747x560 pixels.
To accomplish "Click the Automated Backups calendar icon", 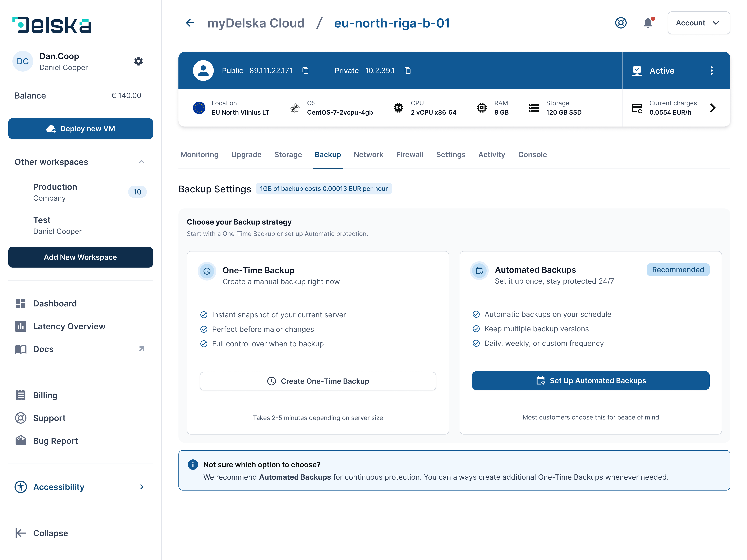I will tap(479, 270).
